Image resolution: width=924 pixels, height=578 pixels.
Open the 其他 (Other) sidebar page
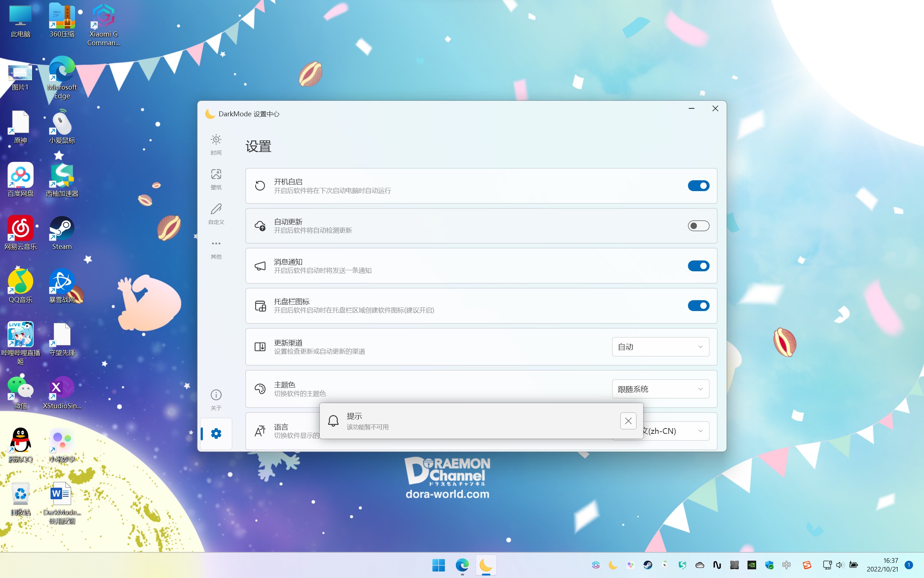coord(216,249)
